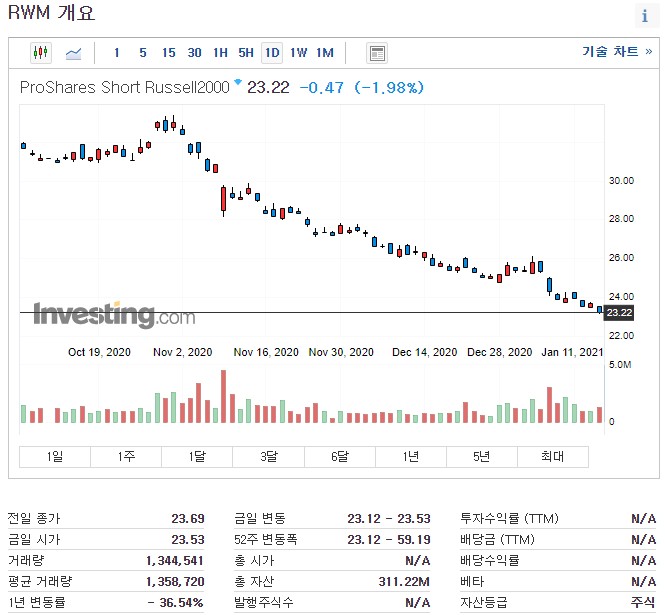Image resolution: width=665 pixels, height=615 pixels.
Task: Click the info icon next to RWM title
Action: tap(645, 16)
